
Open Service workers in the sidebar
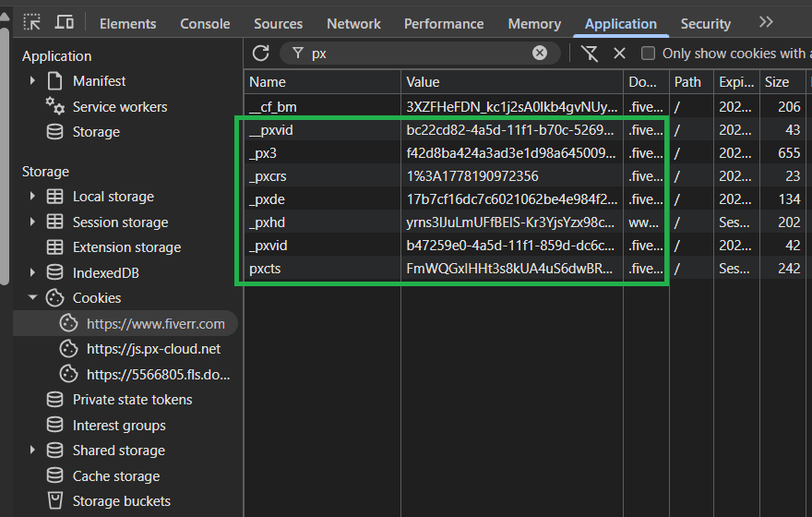click(120, 107)
